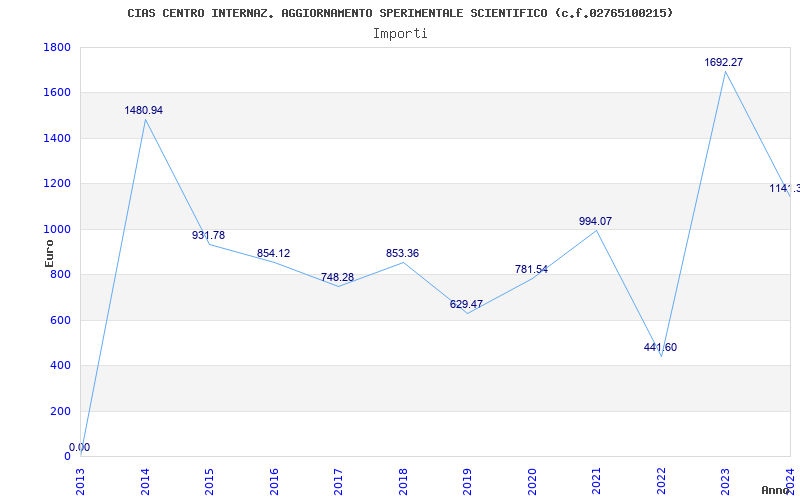
Task: Click the 0.00 label at 2013
Action: coord(80,447)
